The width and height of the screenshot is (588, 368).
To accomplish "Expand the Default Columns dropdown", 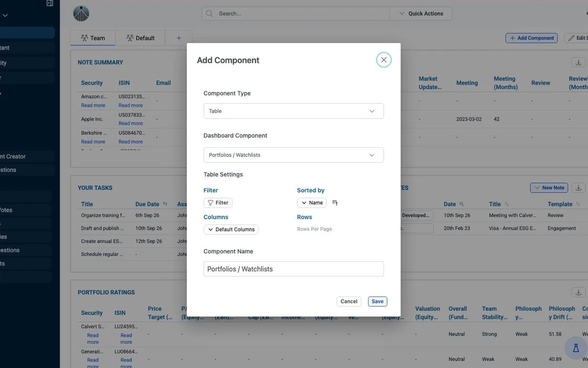I will (231, 229).
